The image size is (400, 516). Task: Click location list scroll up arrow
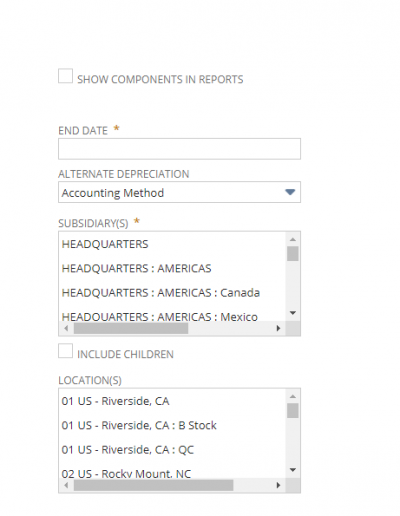coord(293,396)
